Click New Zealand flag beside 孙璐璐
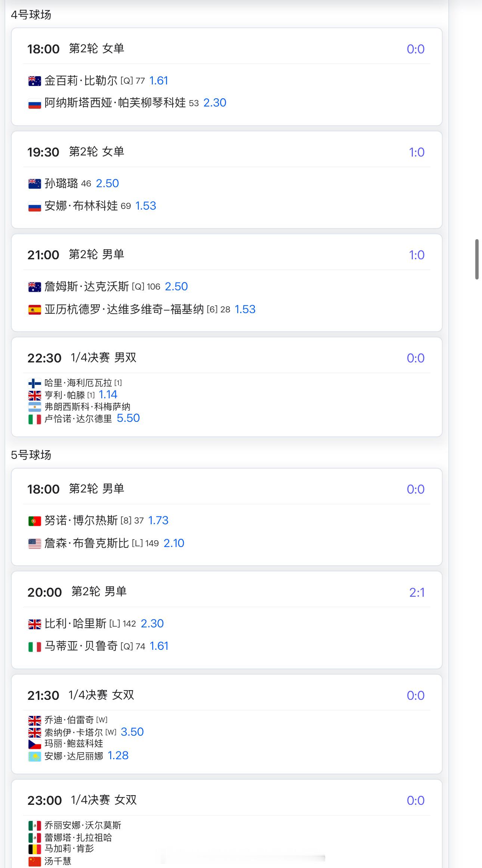The height and width of the screenshot is (868, 482). point(35,184)
